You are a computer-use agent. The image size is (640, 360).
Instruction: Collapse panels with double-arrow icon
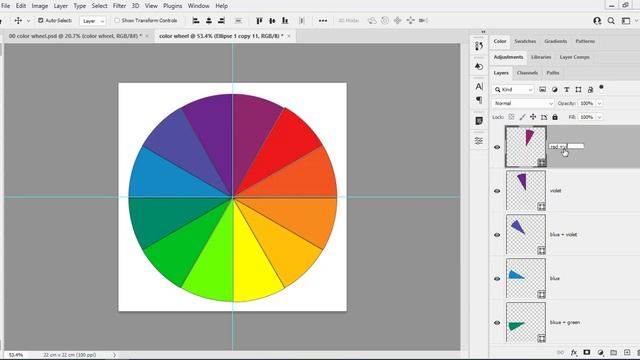483,32
